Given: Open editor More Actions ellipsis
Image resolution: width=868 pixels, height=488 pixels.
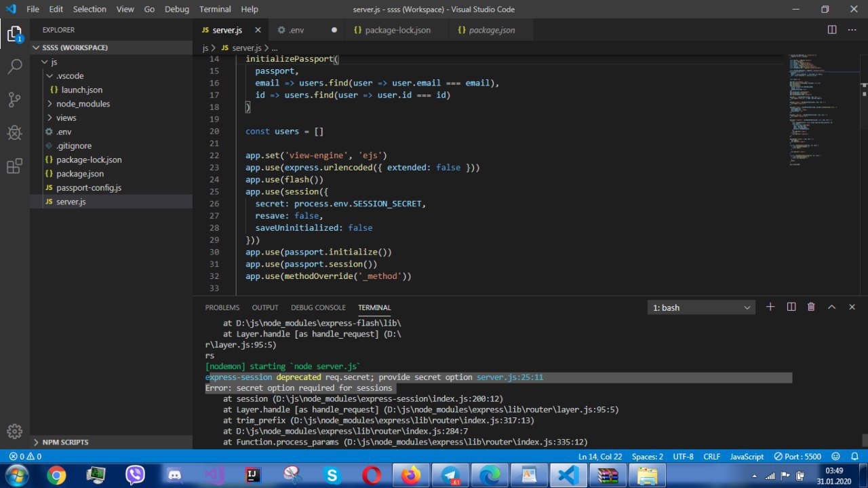Looking at the screenshot, I should click(853, 30).
